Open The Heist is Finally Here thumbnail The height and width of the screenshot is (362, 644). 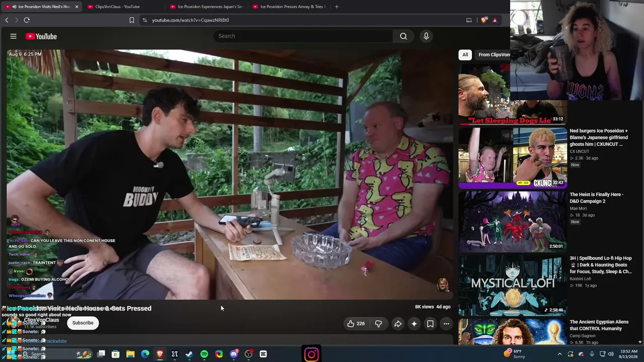coord(513,222)
